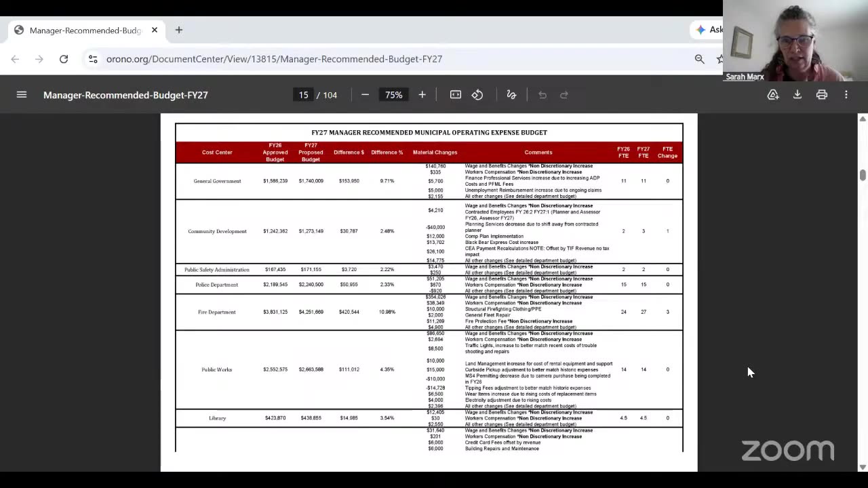Image resolution: width=868 pixels, height=488 pixels.
Task: Click the $111,012 Public Works difference
Action: pyautogui.click(x=349, y=369)
